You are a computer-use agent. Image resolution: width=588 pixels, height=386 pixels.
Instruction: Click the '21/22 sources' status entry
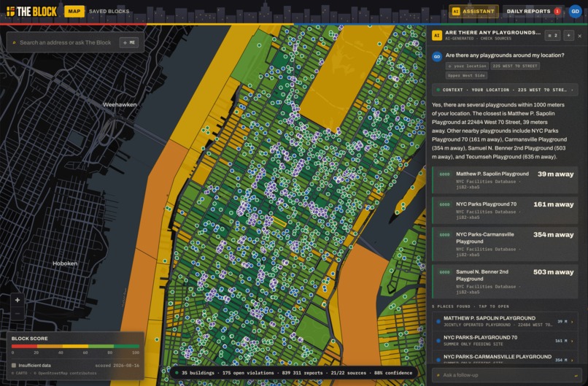tap(348, 373)
